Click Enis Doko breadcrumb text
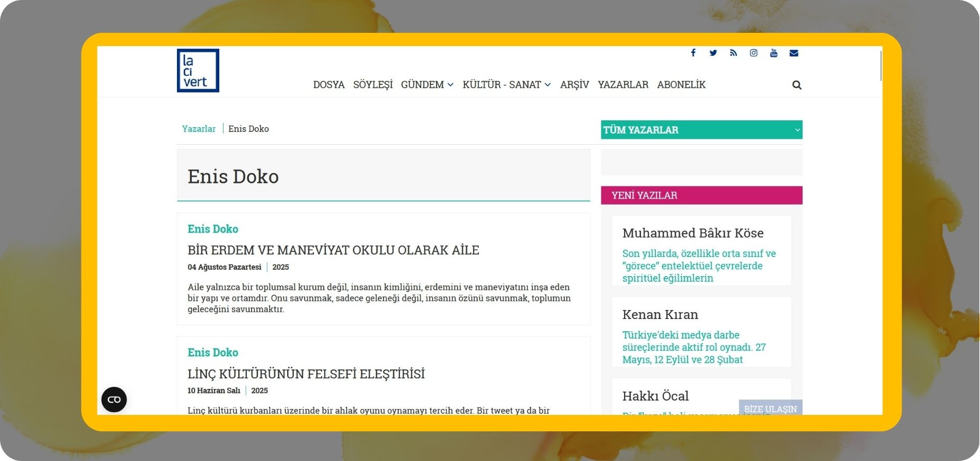This screenshot has width=980, height=461. pos(248,129)
